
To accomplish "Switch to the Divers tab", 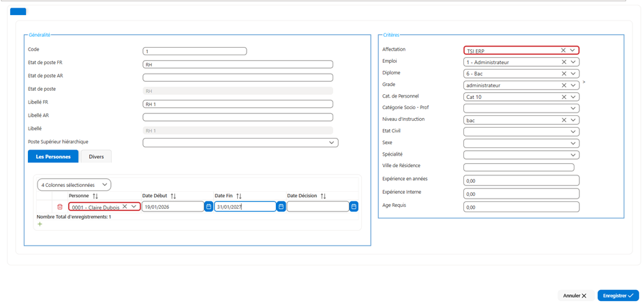I will coord(96,157).
